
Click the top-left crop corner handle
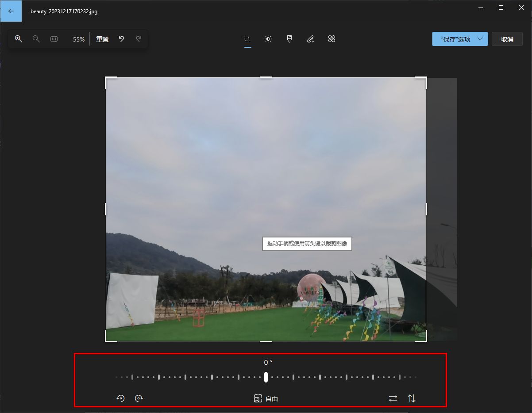(106, 78)
